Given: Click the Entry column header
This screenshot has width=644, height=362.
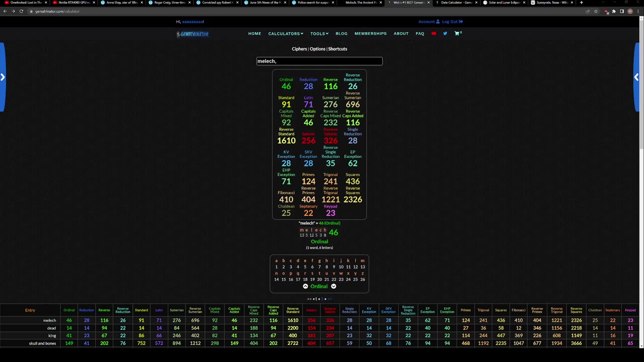Looking at the screenshot, I should tap(30, 310).
